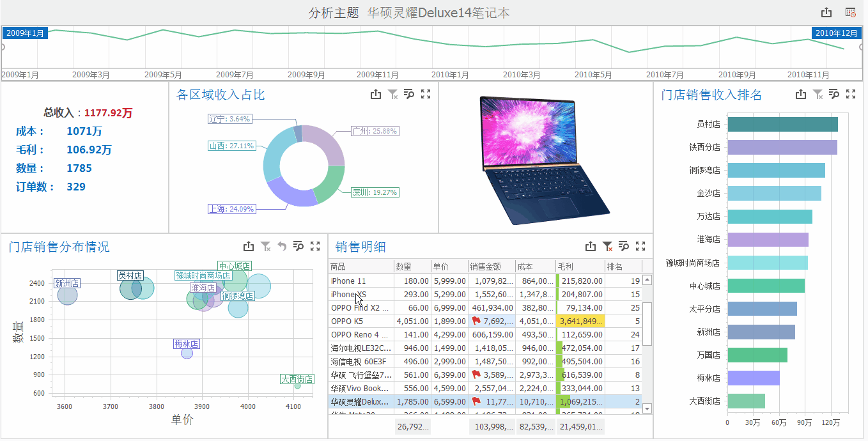Click export icon at dashboard top-right

coord(826,13)
